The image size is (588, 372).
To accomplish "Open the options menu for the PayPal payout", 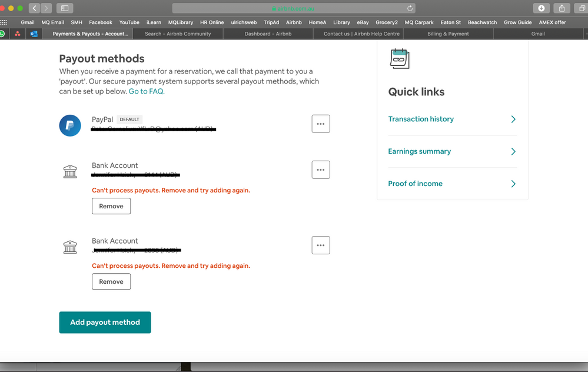I will point(321,124).
